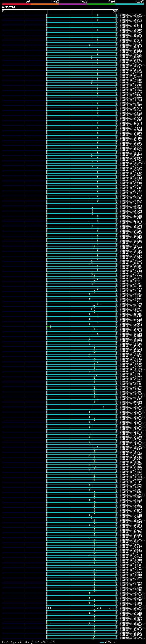Select the label UniRef100_B4FQS6
This screenshot has height=644, width=146.
(131, 108)
